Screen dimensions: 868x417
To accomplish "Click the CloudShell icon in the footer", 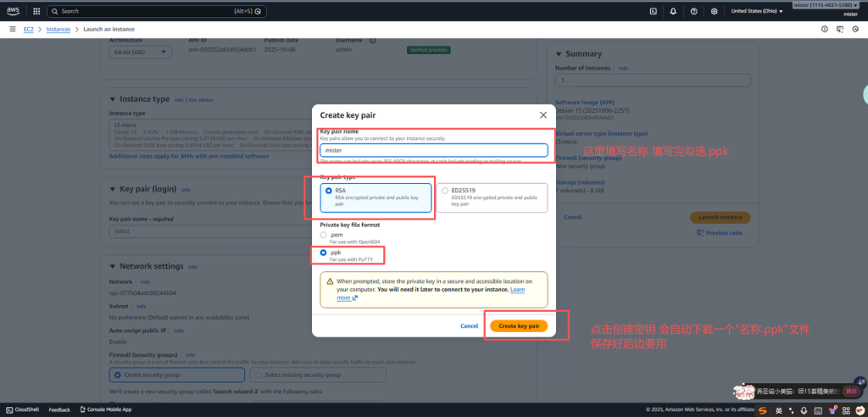I will click(x=10, y=410).
